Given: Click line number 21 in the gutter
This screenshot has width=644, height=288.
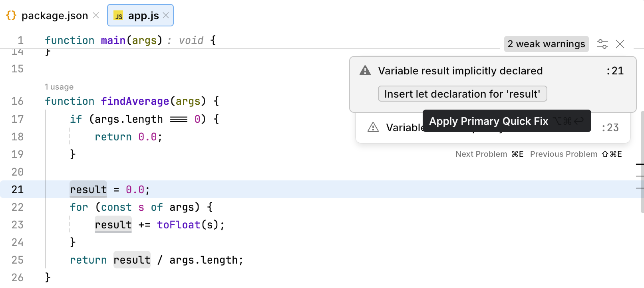Looking at the screenshot, I should [17, 190].
